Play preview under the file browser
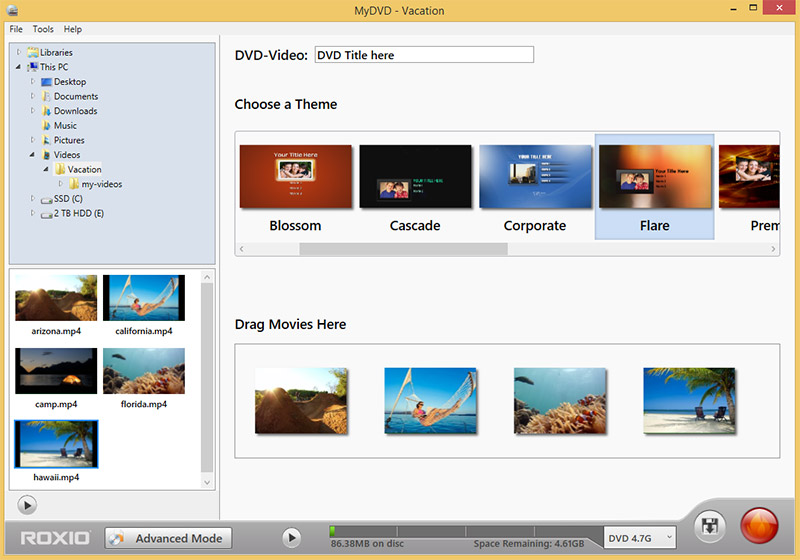The width and height of the screenshot is (800, 560). click(x=27, y=505)
